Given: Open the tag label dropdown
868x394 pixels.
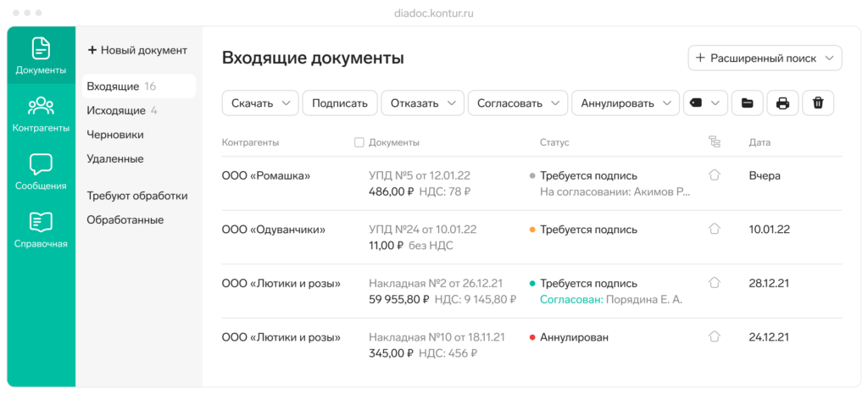Looking at the screenshot, I should coord(705,103).
